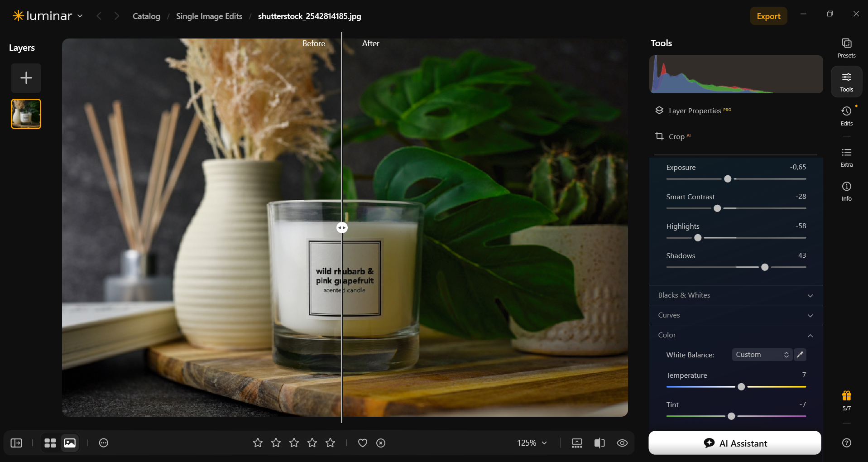Open Layer Properties
Image resolution: width=868 pixels, height=462 pixels.
[693, 111]
